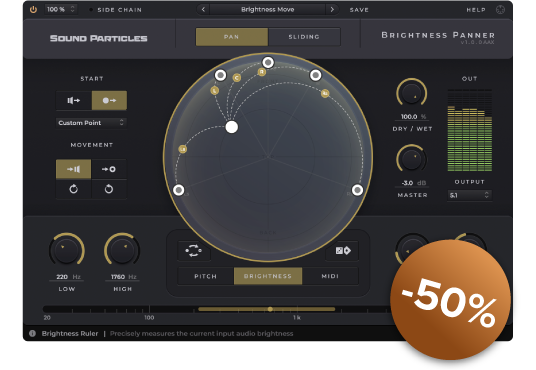Select counter-clockwise rotation movement icon
Screen dimensions: 536x370
pos(109,189)
